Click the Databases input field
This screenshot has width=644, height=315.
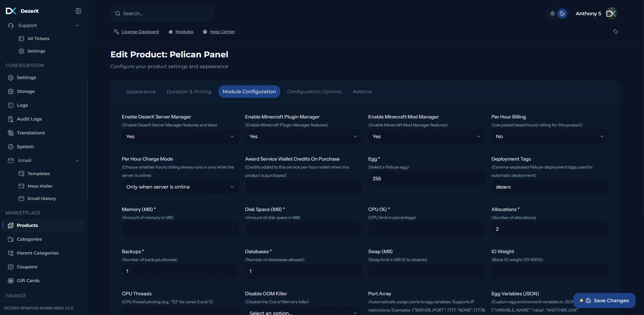(304, 271)
